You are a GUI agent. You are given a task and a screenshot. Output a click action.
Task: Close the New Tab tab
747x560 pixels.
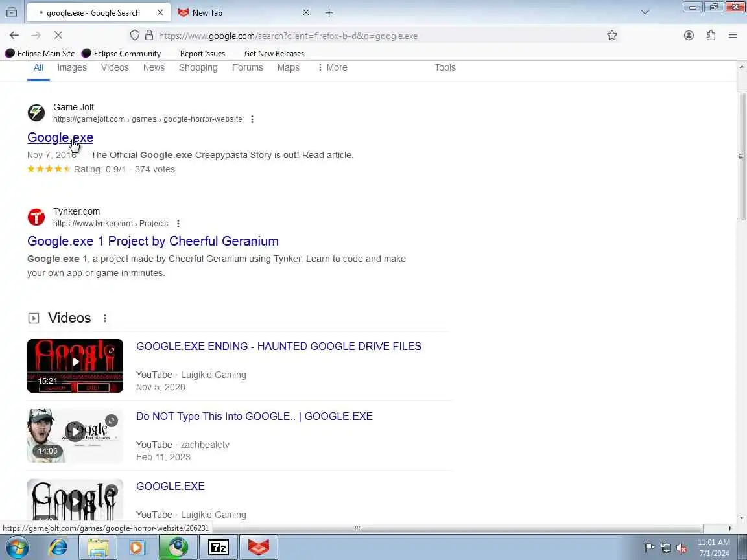pyautogui.click(x=306, y=12)
